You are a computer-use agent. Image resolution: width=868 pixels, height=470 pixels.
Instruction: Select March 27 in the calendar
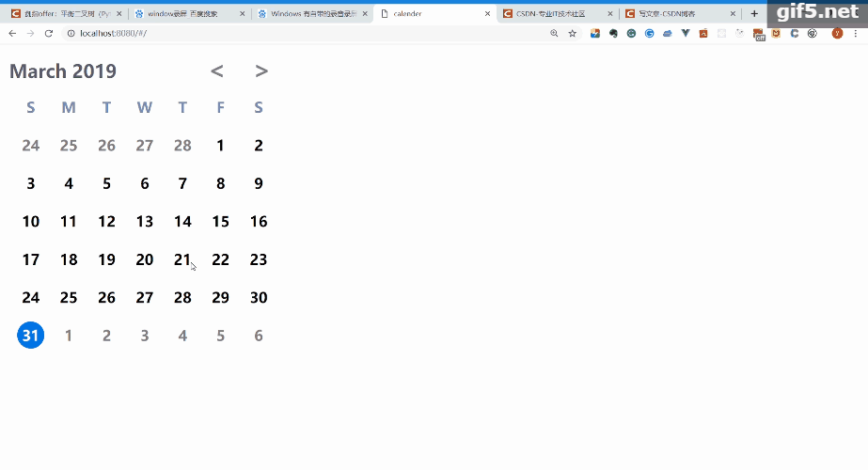(x=145, y=298)
